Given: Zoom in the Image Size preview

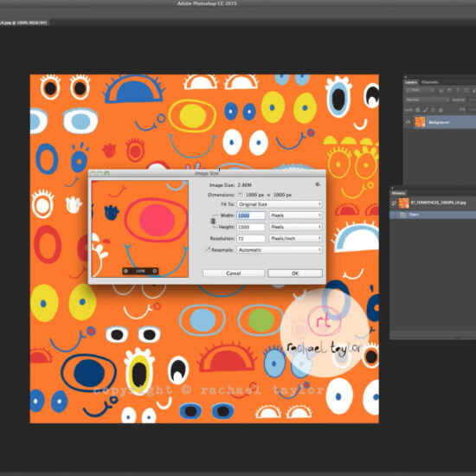Looking at the screenshot, I should [x=155, y=271].
